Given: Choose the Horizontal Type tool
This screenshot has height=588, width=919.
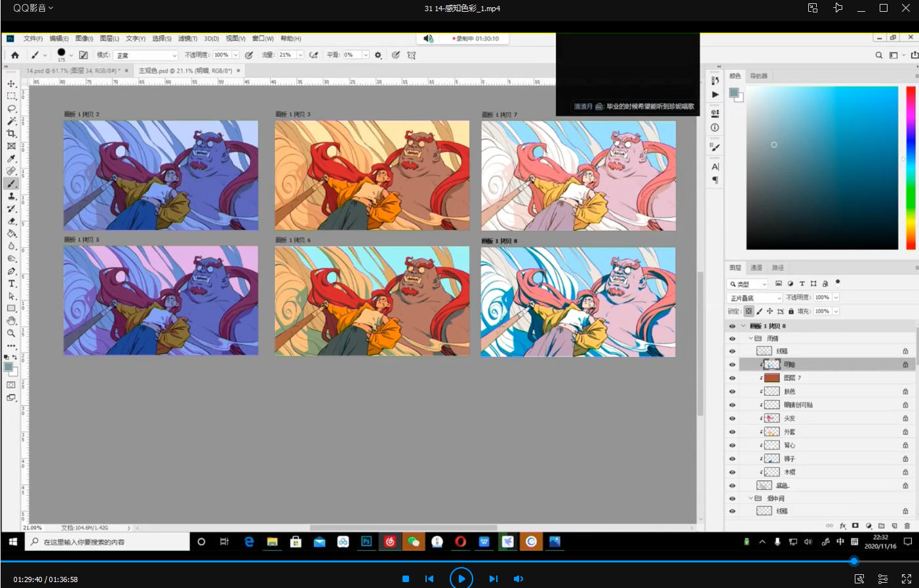Looking at the screenshot, I should coord(11,284).
